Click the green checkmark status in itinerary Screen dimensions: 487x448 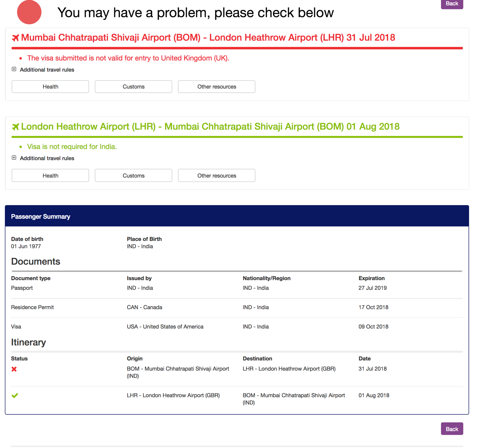(x=15, y=396)
